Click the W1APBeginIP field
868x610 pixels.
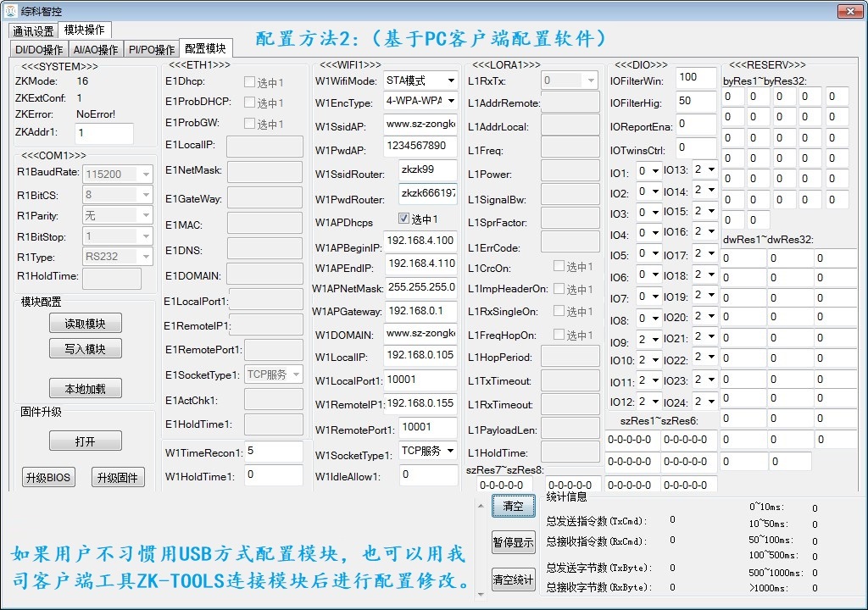[420, 241]
